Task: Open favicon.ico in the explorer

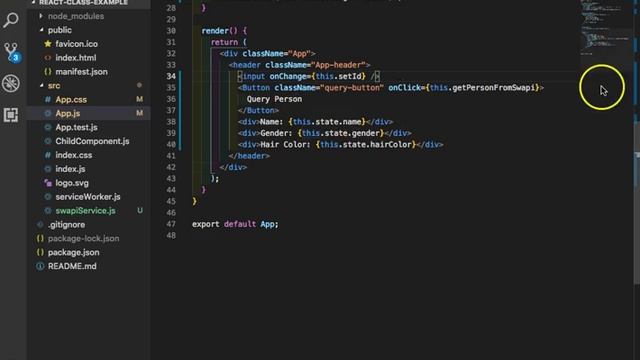Action: [x=76, y=44]
